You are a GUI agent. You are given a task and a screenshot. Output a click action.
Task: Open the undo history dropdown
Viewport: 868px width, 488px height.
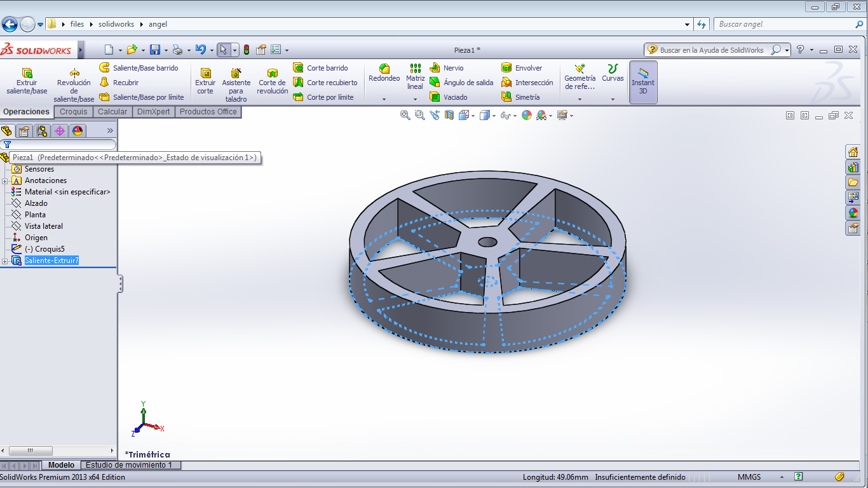pyautogui.click(x=210, y=50)
